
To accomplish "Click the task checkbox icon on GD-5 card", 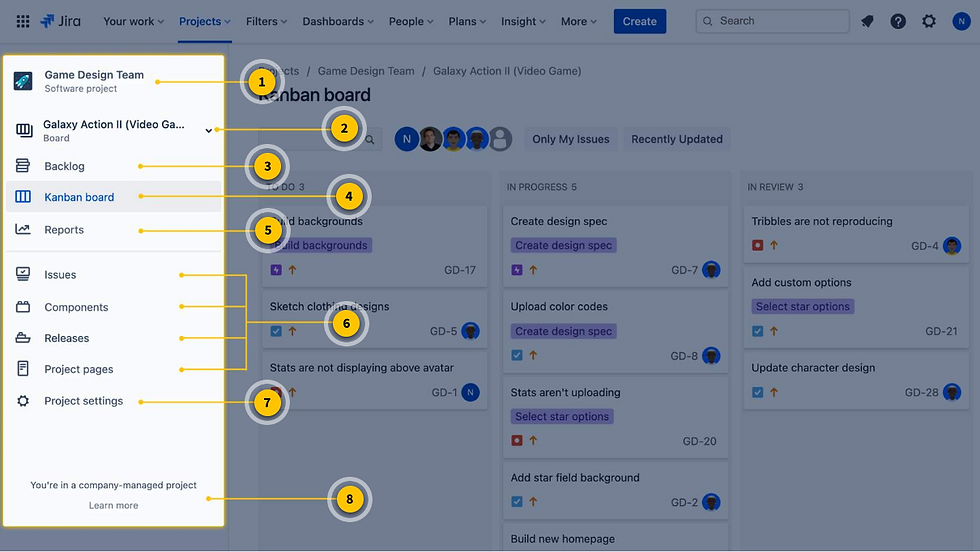I will (276, 331).
